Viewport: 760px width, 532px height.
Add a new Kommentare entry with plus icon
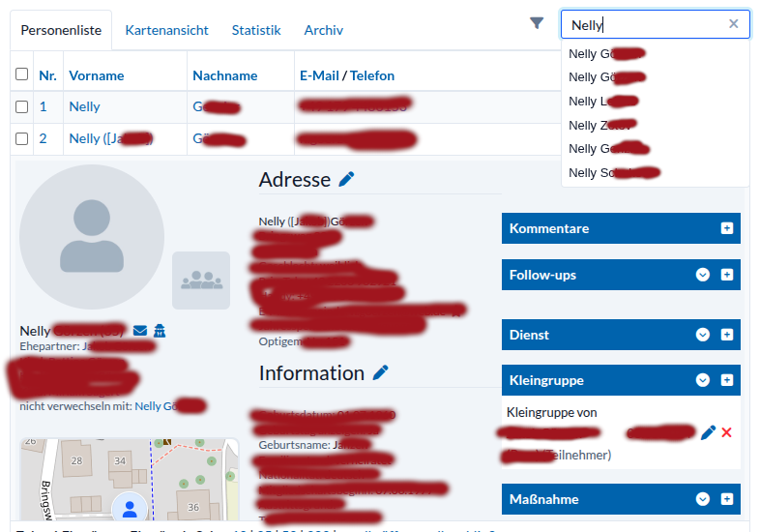click(x=727, y=228)
